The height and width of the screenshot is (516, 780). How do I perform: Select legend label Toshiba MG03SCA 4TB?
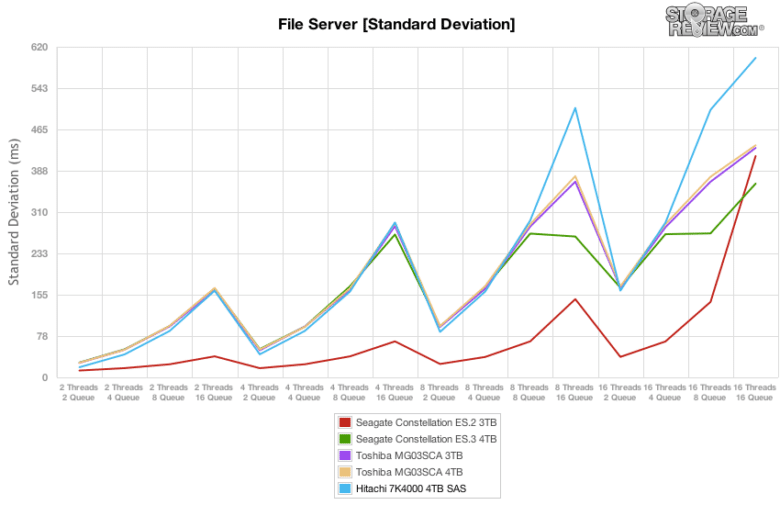click(409, 472)
